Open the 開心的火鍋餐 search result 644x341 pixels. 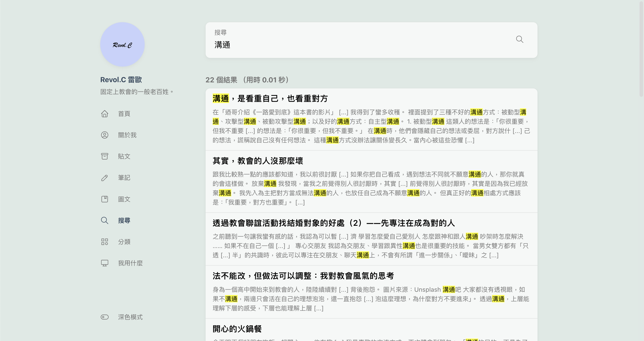point(237,329)
